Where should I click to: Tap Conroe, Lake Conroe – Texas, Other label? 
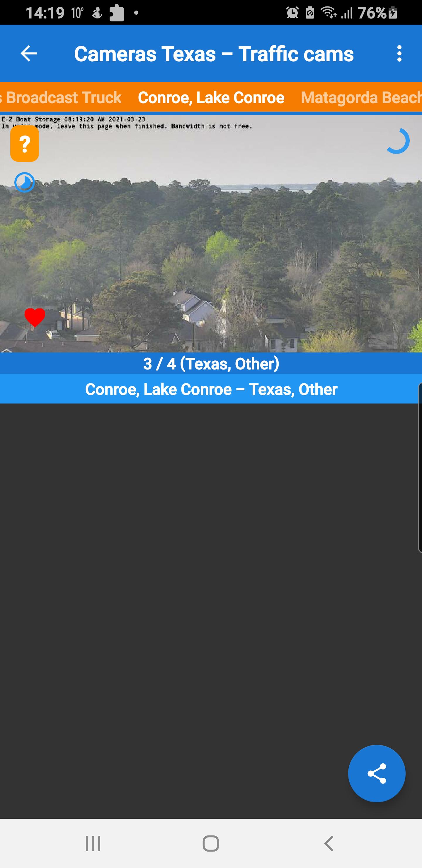[211, 389]
